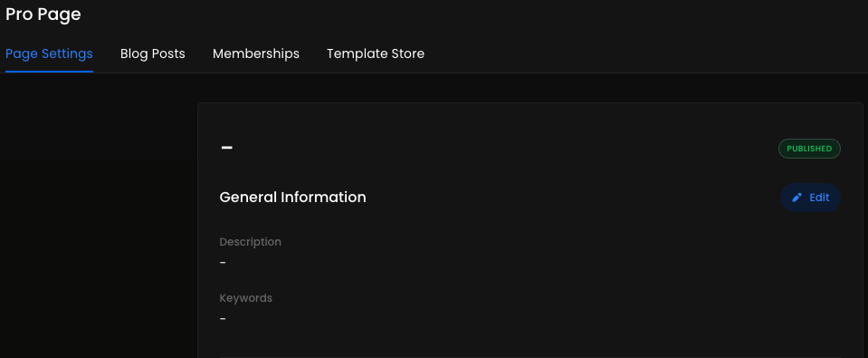Image resolution: width=868 pixels, height=358 pixels.
Task: Open the Blog Posts tab
Action: click(x=153, y=53)
